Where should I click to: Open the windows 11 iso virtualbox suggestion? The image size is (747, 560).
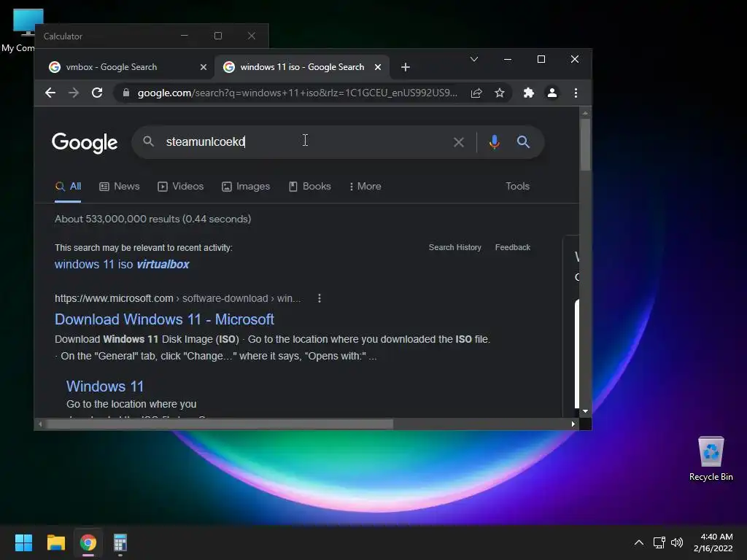pyautogui.click(x=122, y=264)
